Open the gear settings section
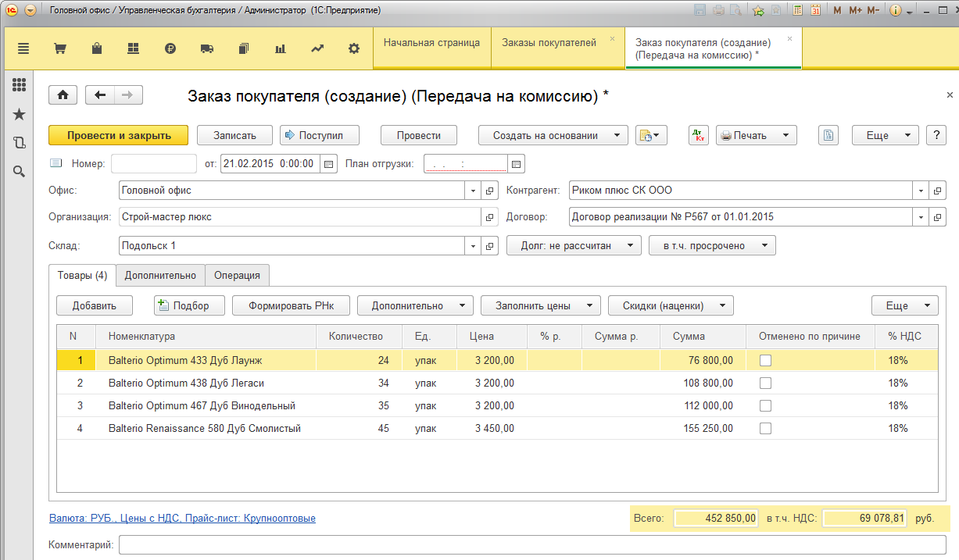This screenshot has width=959, height=560. pos(354,48)
